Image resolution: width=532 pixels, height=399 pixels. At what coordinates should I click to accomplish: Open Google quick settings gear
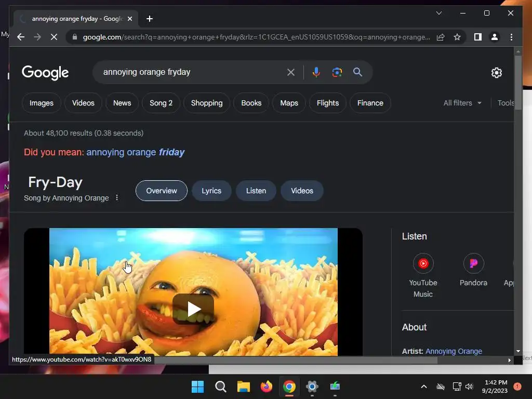(496, 73)
